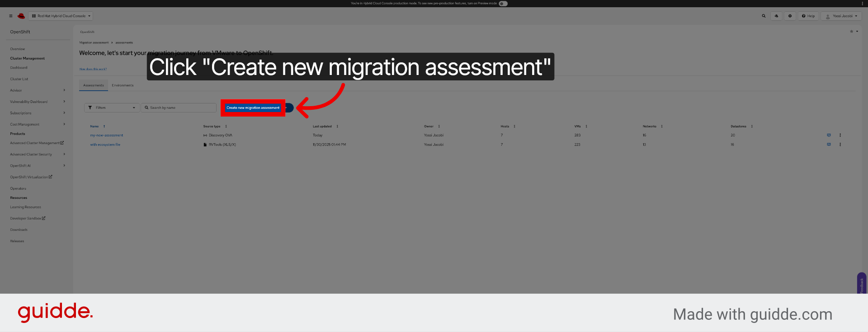868x332 pixels.
Task: Click the RVTools file icon
Action: tap(205, 145)
